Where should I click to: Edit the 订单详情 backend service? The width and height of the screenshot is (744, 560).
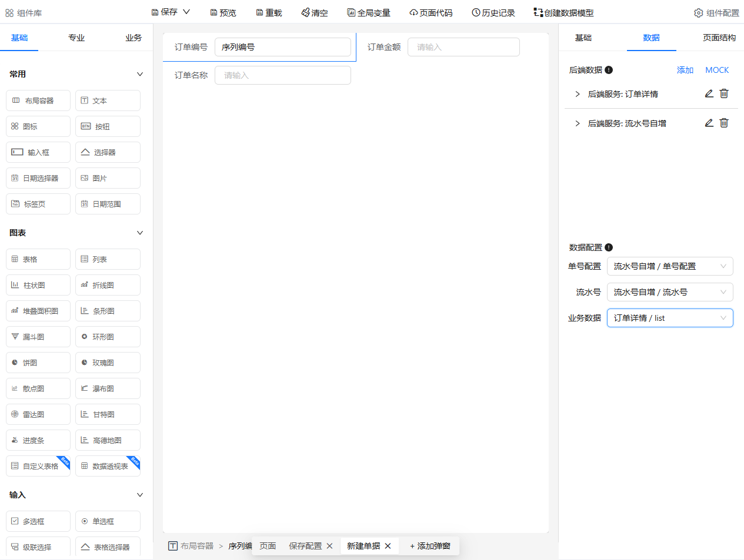click(709, 93)
